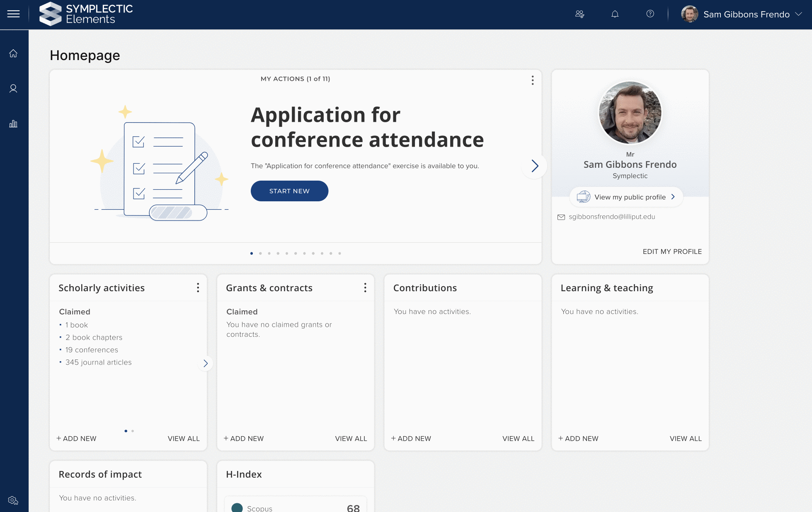Open the hamburger navigation menu
The height and width of the screenshot is (512, 812).
(x=13, y=14)
